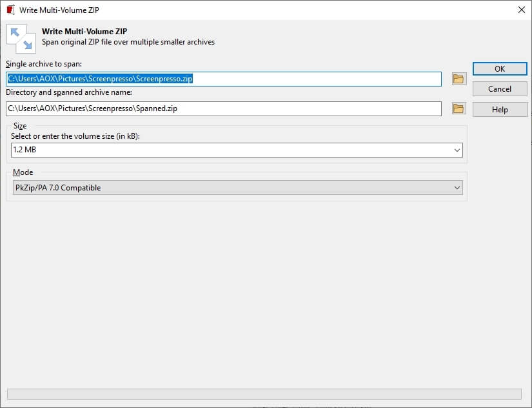Open the volume size dropdown arrow
The height and width of the screenshot is (408, 532).
[x=457, y=150]
